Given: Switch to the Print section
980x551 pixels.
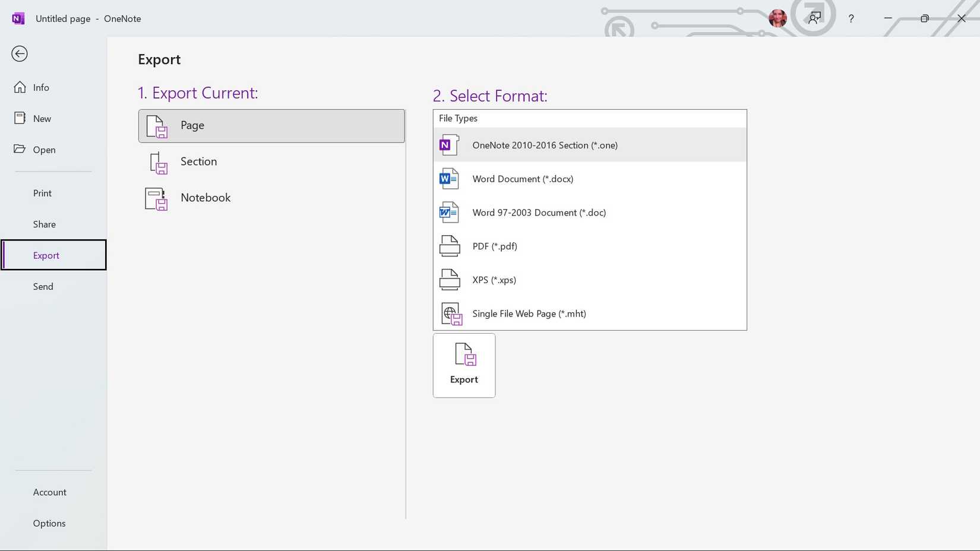Looking at the screenshot, I should click(42, 192).
